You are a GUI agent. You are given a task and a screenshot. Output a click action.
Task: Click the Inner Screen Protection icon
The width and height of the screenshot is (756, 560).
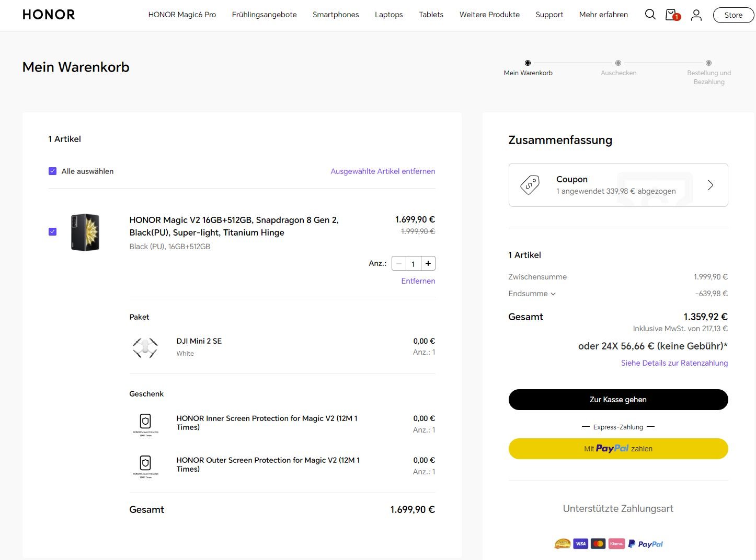pos(145,424)
